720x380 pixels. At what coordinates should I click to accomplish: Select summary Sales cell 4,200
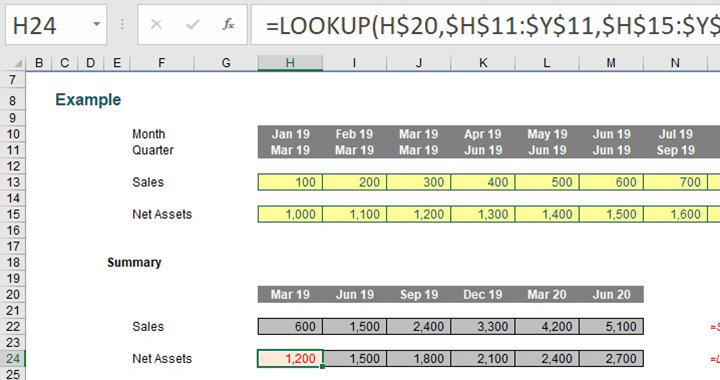coord(547,327)
